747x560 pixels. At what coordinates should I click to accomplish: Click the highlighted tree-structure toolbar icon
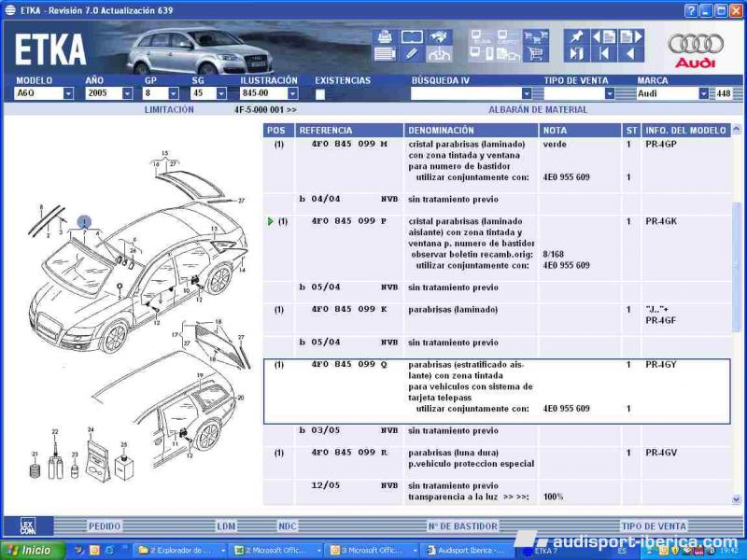[439, 54]
